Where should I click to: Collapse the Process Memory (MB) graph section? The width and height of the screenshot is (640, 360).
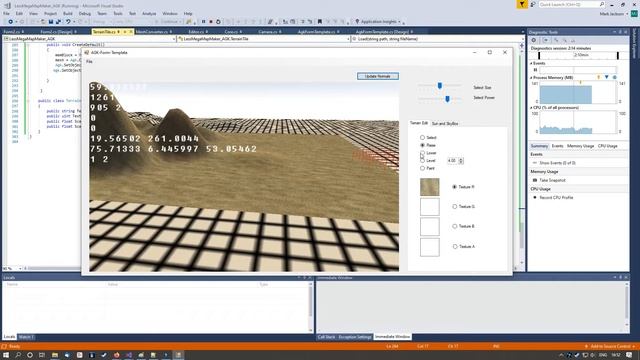[531, 77]
